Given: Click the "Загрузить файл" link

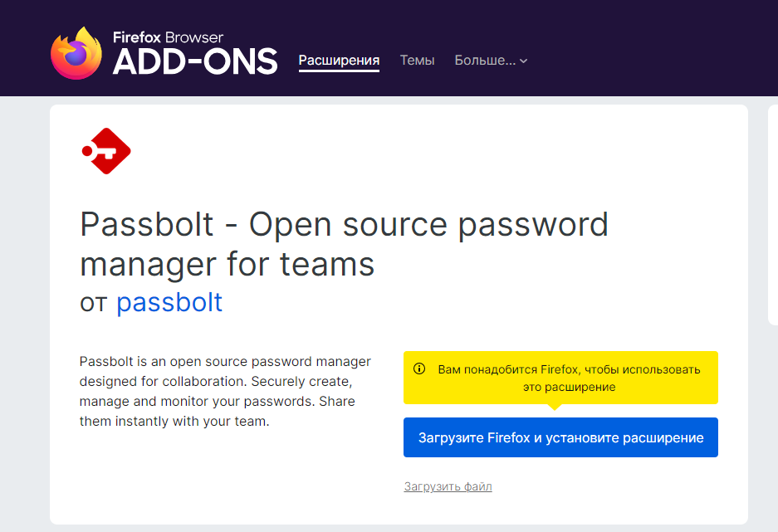Looking at the screenshot, I should point(448,486).
